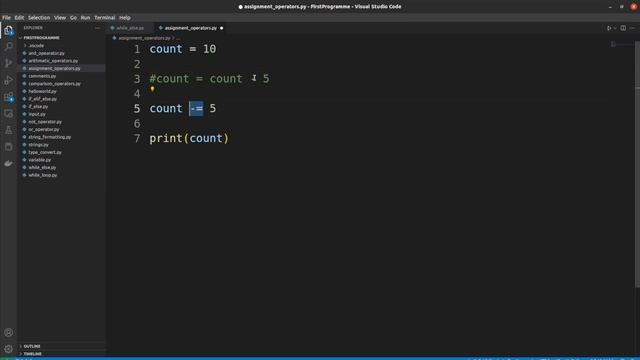Open the Manage gear icon
The height and width of the screenshot is (360, 640).
pyautogui.click(x=8, y=349)
